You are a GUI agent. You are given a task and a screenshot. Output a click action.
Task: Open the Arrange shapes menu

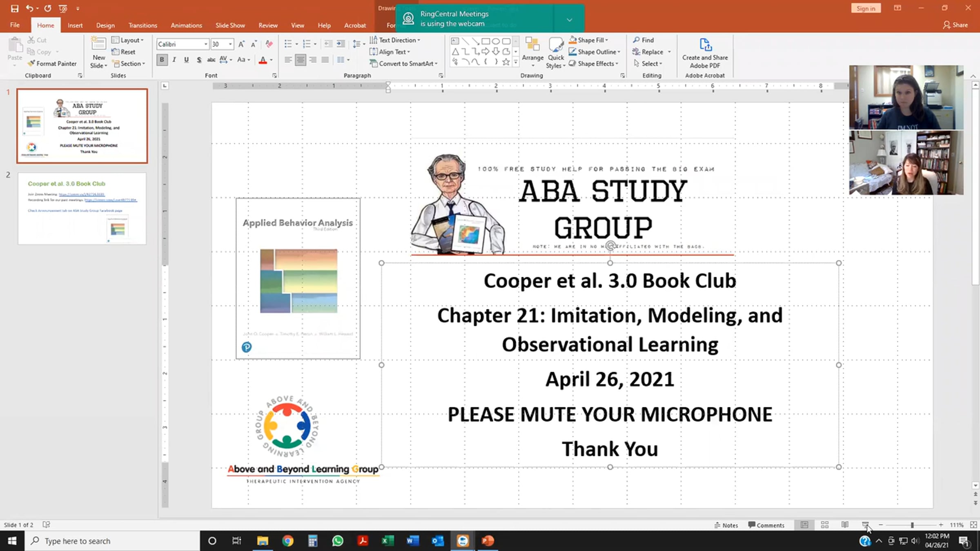point(532,52)
